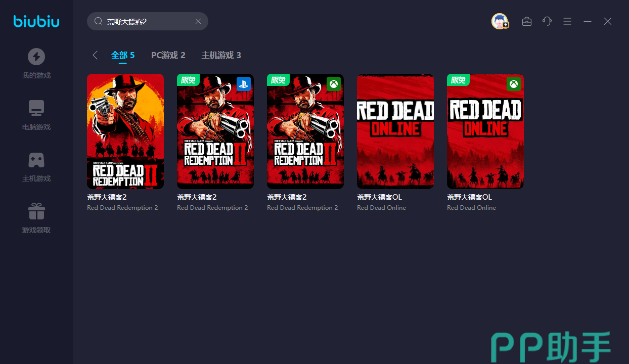Viewport: 629px width, 364px height.
Task: Open My Games lightning icon in sidebar
Action: (x=36, y=57)
